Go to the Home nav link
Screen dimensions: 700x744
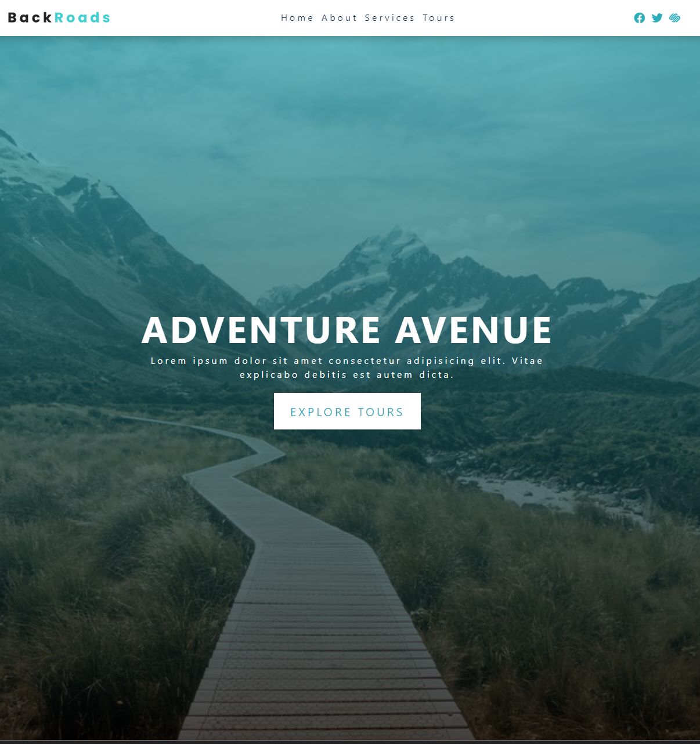point(297,18)
